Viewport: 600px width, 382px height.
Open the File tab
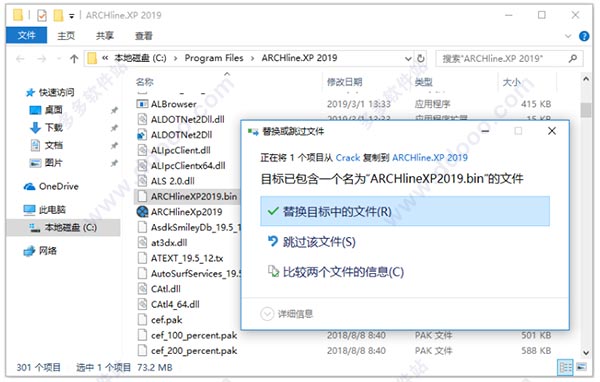(26, 35)
